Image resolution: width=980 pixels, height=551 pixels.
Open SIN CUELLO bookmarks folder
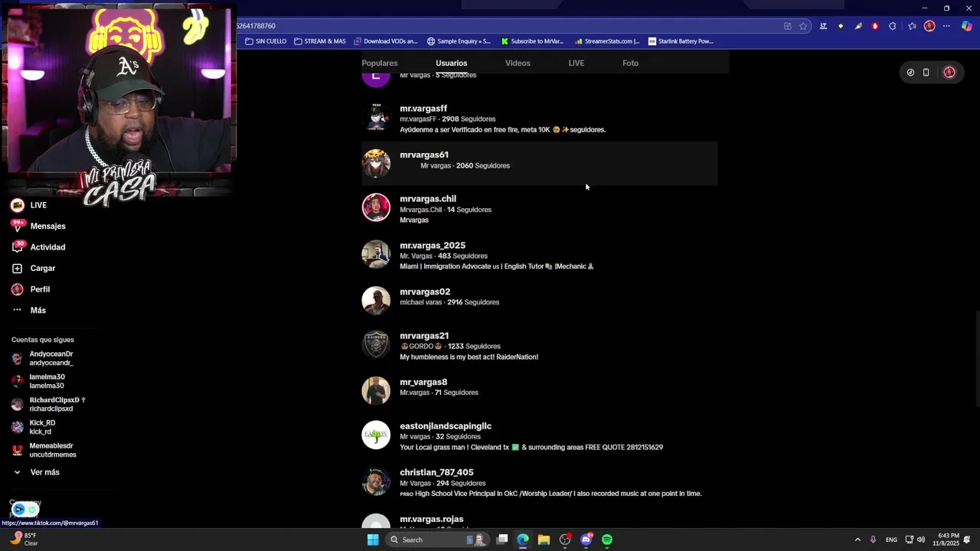[x=266, y=41]
